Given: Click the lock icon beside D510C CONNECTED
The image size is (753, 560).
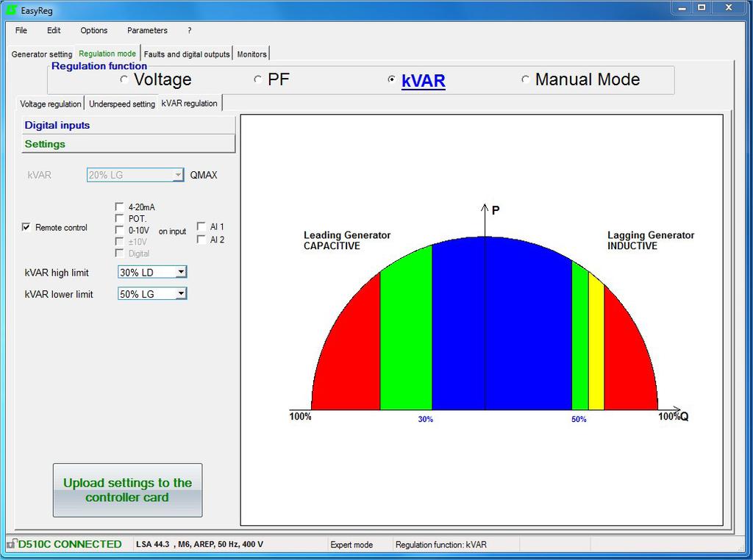Looking at the screenshot, I should [11, 544].
